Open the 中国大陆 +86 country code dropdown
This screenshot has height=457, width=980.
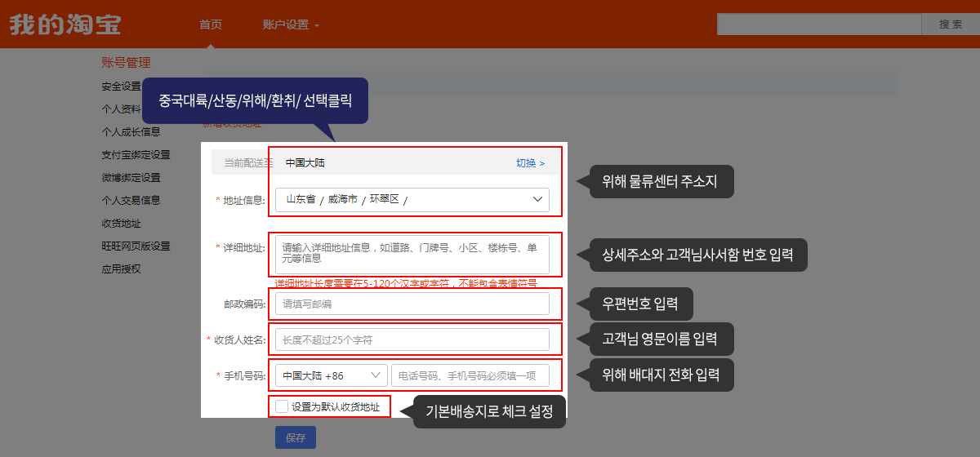[x=331, y=375]
